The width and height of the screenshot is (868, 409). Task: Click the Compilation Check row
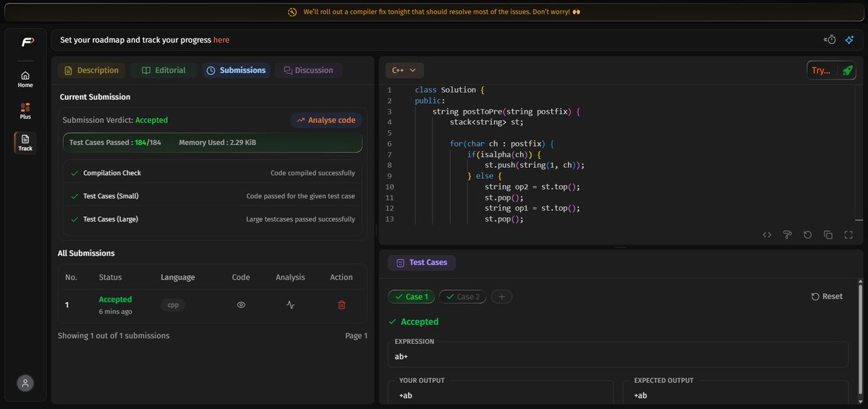(213, 173)
